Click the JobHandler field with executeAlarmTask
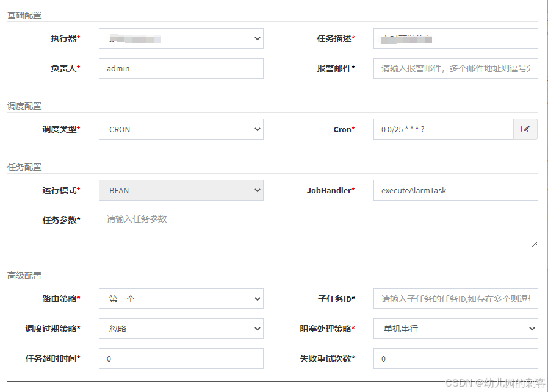This screenshot has height=392, width=548. [456, 190]
